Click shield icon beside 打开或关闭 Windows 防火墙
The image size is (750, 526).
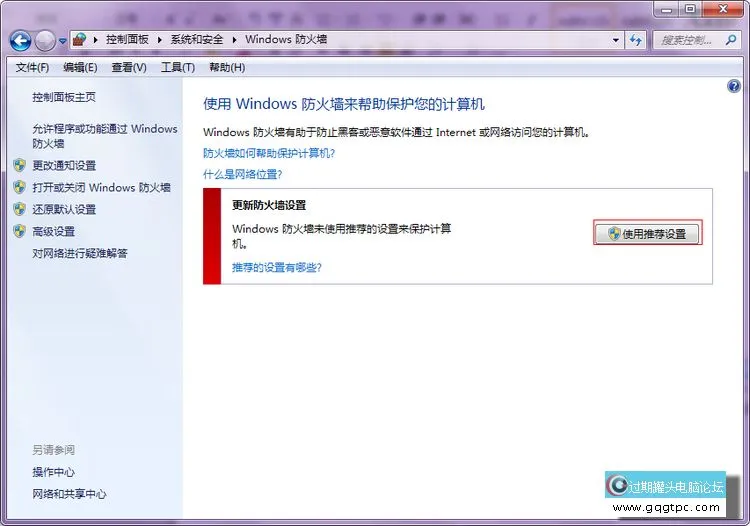pyautogui.click(x=20, y=187)
